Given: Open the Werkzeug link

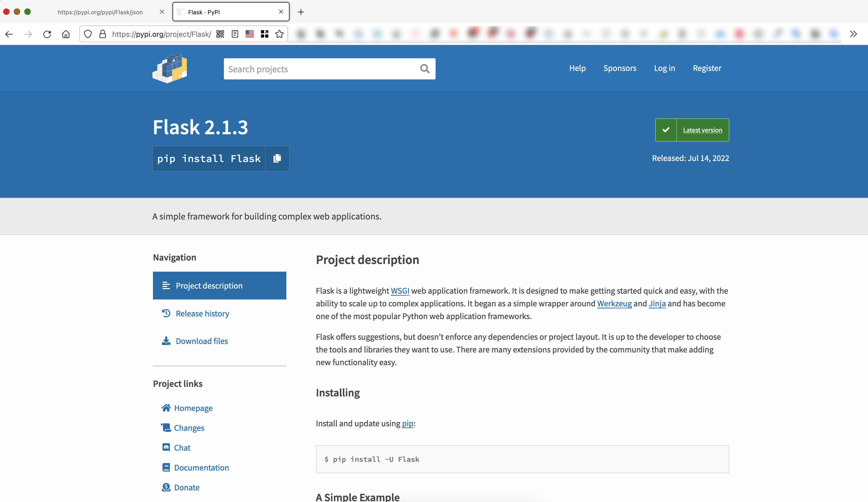Looking at the screenshot, I should (x=614, y=303).
